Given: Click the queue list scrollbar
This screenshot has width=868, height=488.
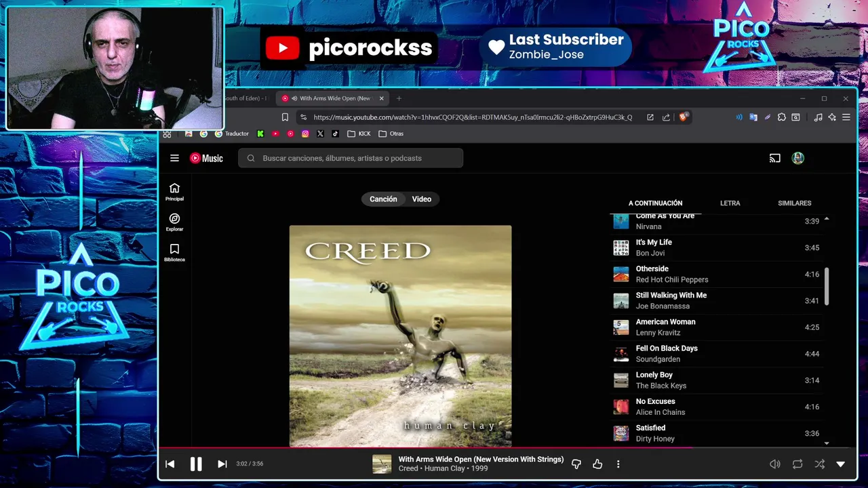Looking at the screenshot, I should point(826,287).
